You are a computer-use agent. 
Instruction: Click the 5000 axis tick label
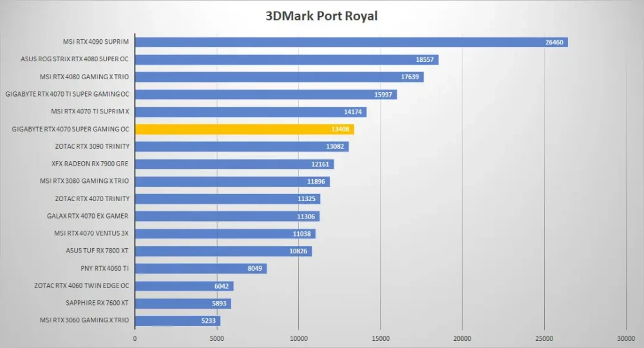[217, 339]
